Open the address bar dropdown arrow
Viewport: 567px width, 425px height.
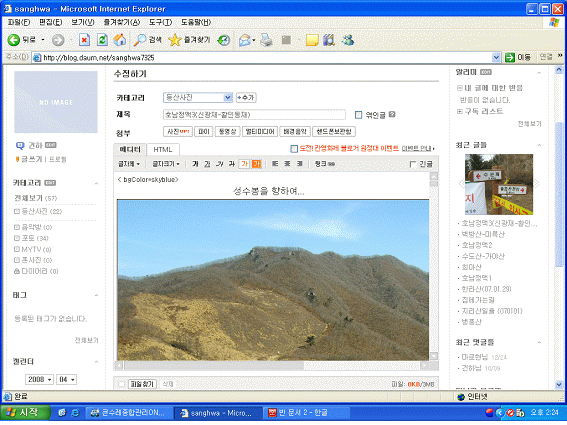point(496,57)
